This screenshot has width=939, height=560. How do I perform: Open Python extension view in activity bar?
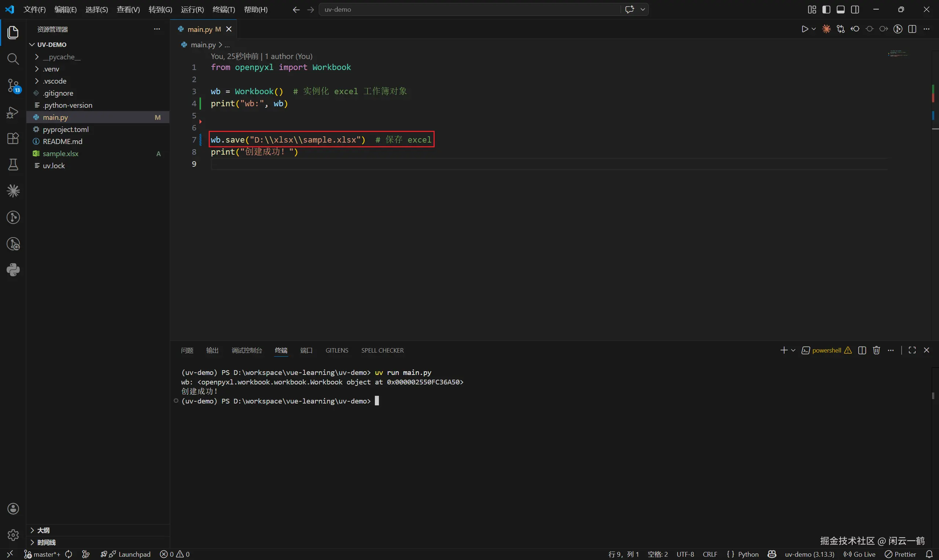13,270
